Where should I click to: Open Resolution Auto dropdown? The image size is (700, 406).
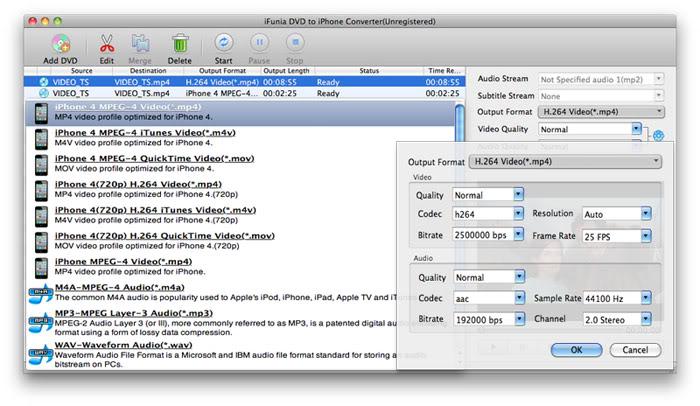pyautogui.click(x=617, y=214)
